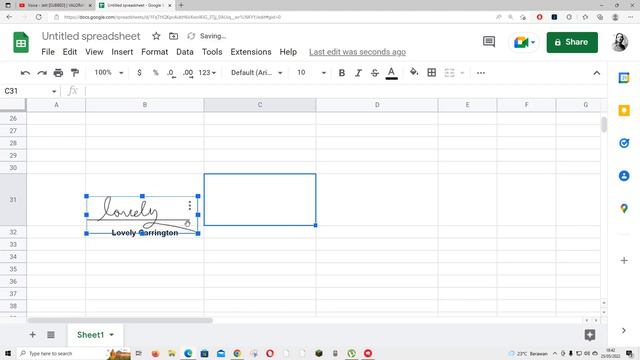
Task: Open the Data menu
Action: (184, 52)
